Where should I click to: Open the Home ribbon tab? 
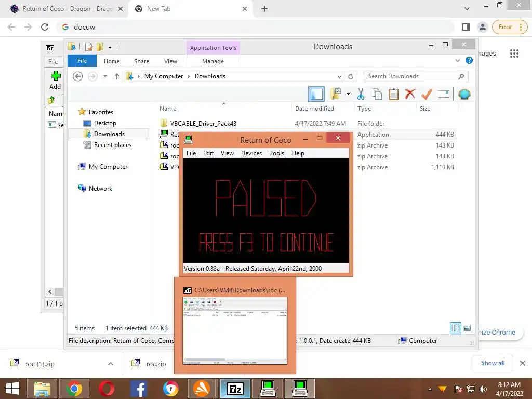(112, 61)
